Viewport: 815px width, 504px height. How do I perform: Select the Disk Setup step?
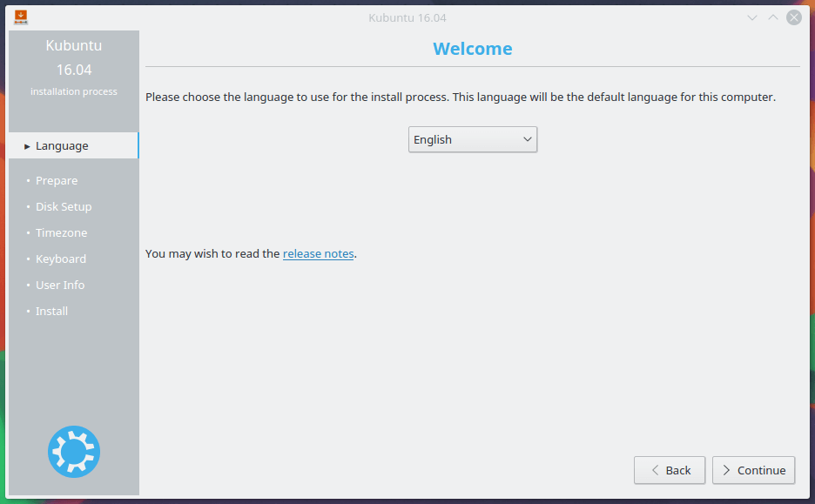pyautogui.click(x=64, y=207)
